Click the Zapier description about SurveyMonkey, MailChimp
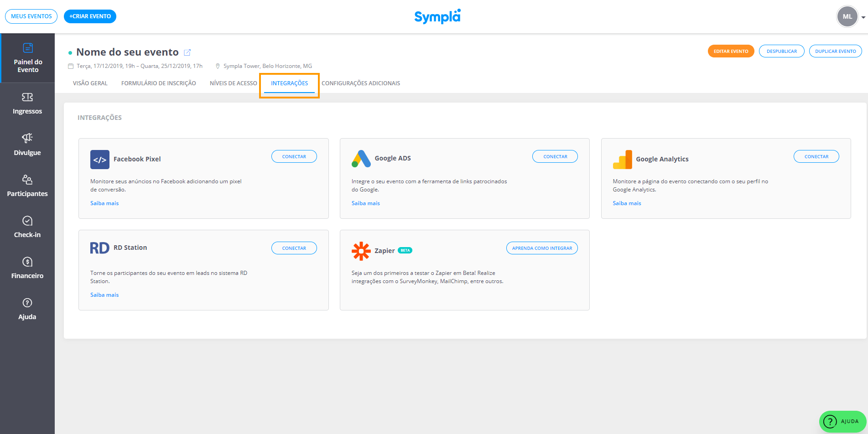 [427, 277]
